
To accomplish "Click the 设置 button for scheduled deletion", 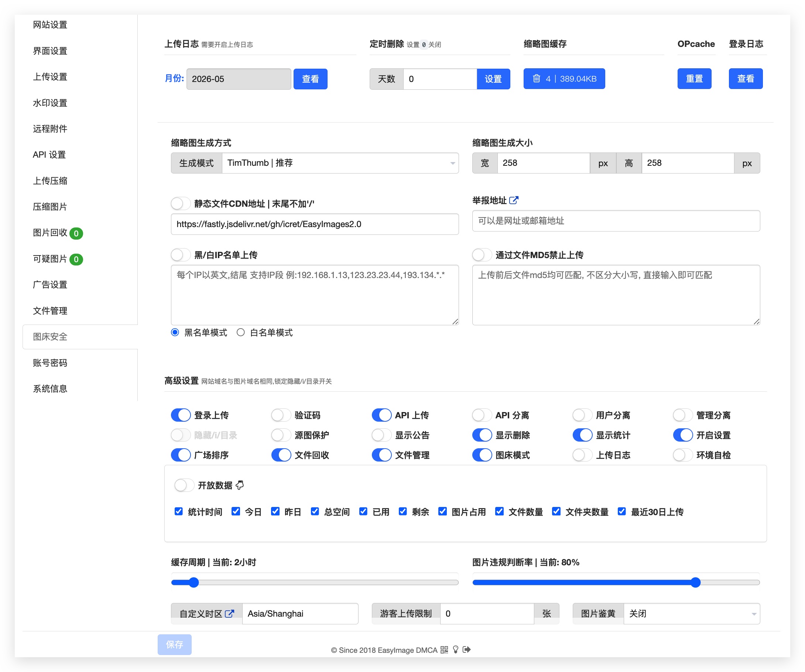I will [493, 79].
